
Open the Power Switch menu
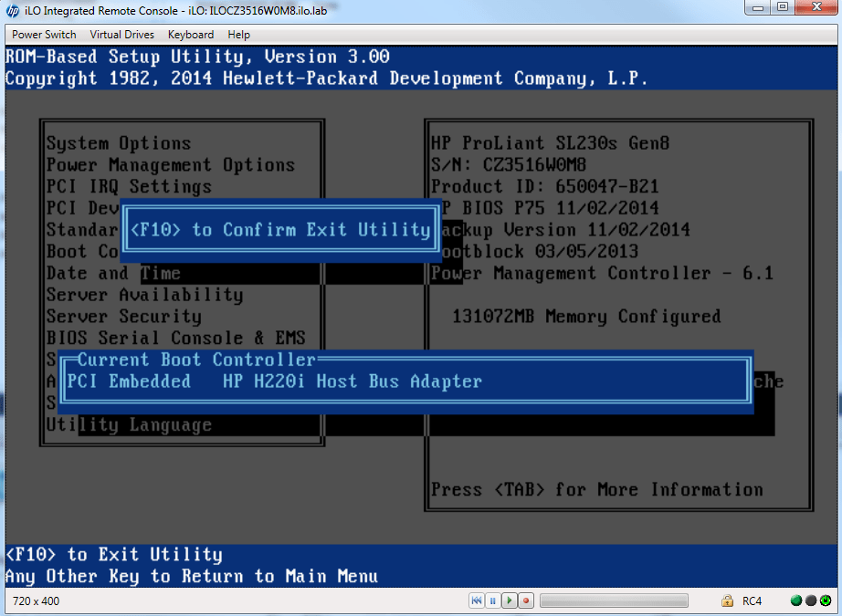[x=44, y=35]
